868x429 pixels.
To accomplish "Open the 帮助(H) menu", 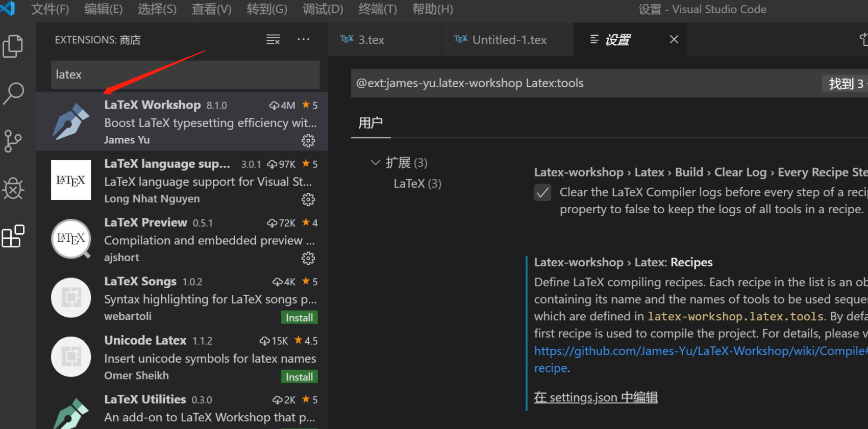I will [432, 9].
